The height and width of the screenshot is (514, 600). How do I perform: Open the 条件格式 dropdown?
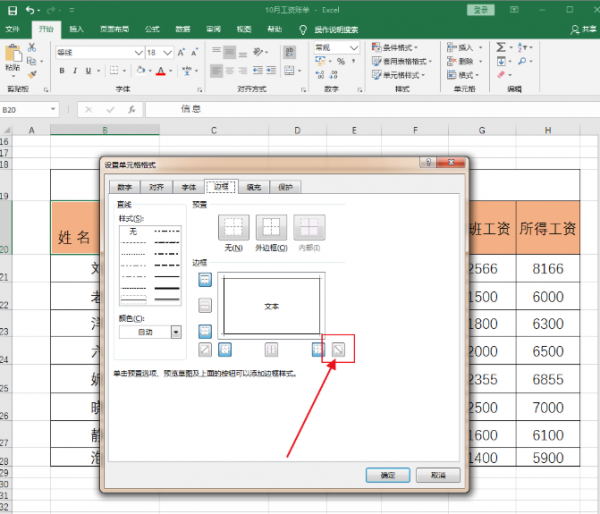[x=395, y=47]
